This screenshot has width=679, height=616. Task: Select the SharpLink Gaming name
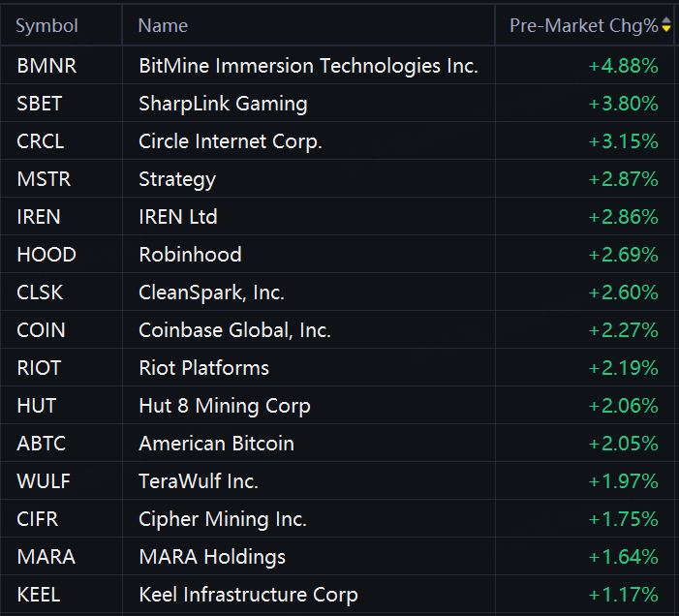pos(223,104)
